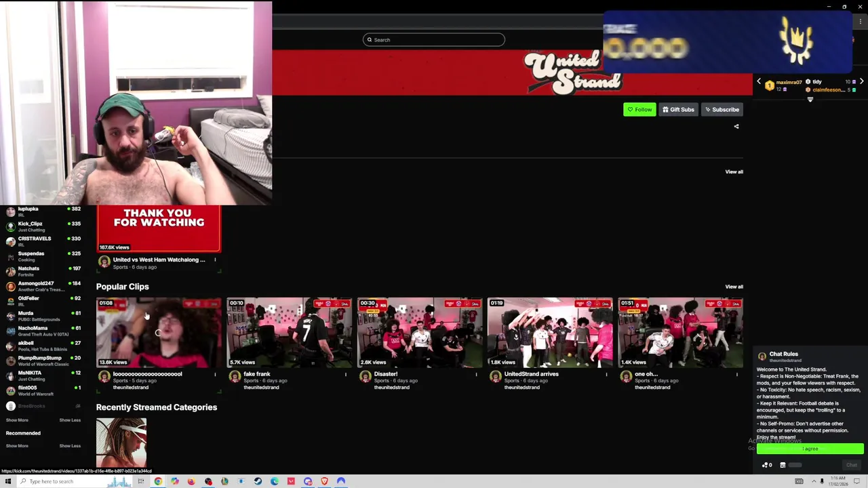
Task: Open Asmongold247 channel in sidebar
Action: (x=42, y=286)
